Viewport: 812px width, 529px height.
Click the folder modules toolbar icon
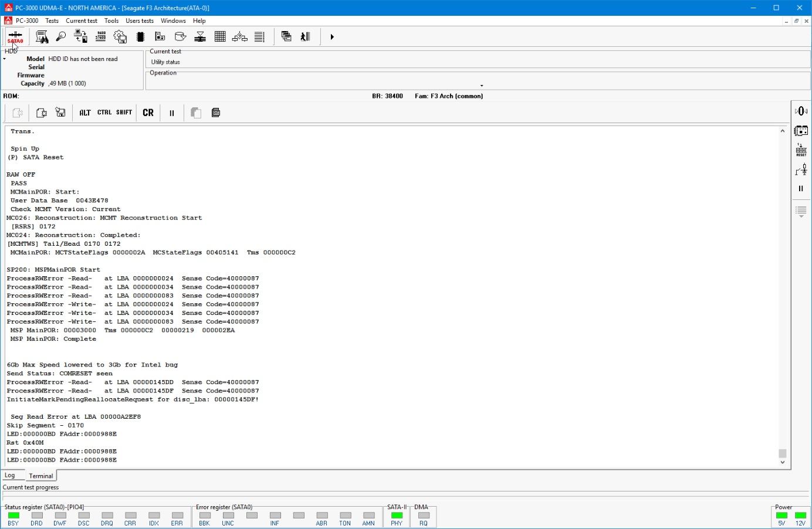[160, 37]
